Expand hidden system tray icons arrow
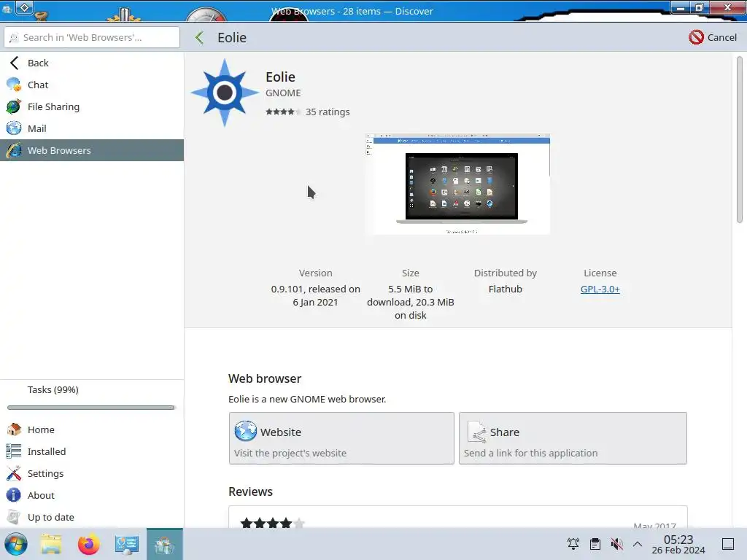The width and height of the screenshot is (747, 560). tap(638, 544)
